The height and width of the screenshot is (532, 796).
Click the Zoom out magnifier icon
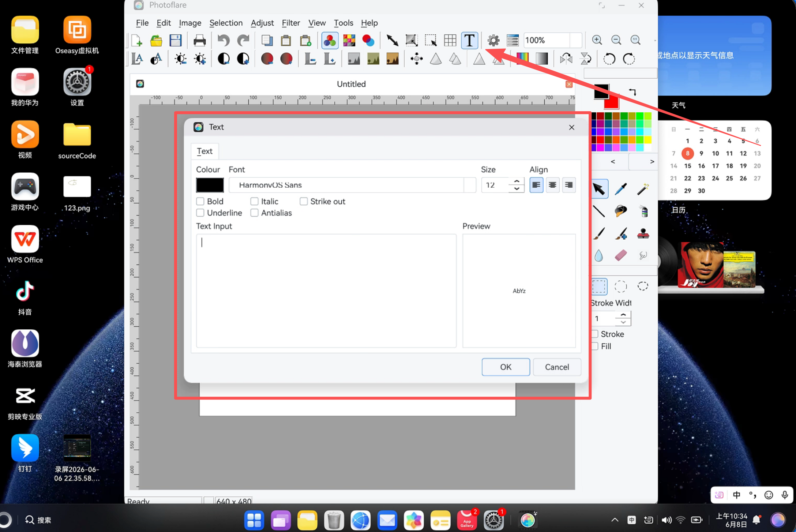click(616, 40)
